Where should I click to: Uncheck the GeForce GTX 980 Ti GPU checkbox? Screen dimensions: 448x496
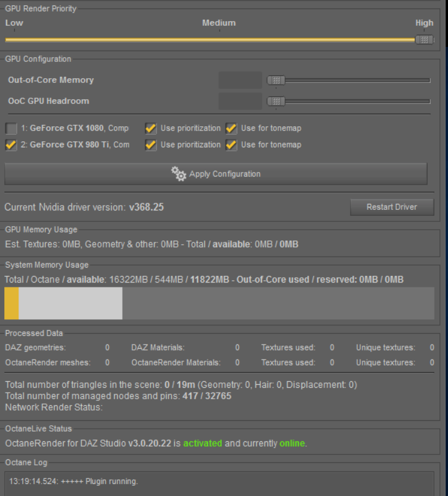11,145
